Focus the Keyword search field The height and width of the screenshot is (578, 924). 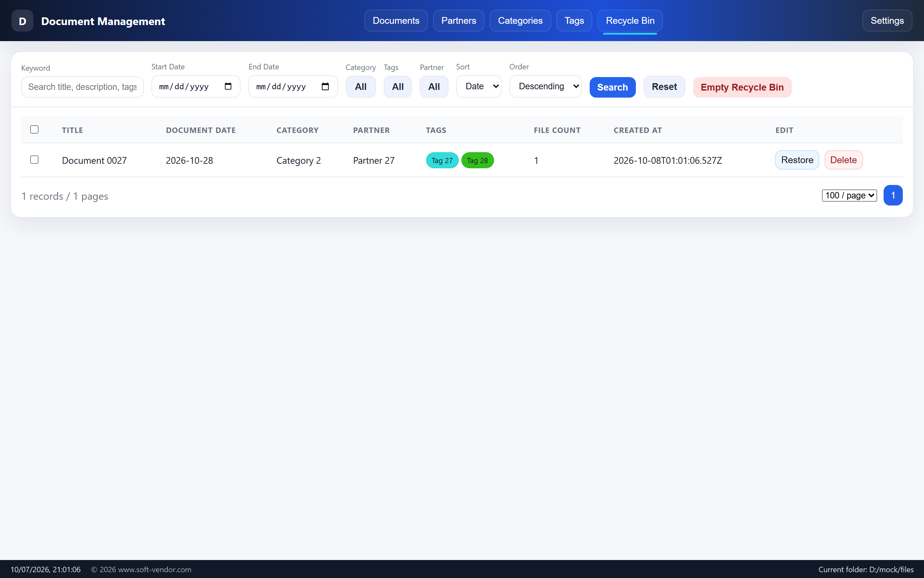82,87
